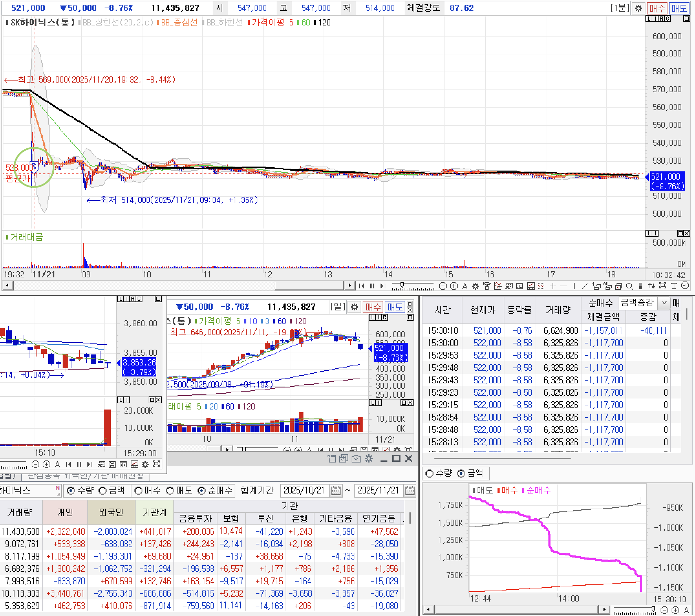Select the crosshair cursor tool

pos(553,286)
